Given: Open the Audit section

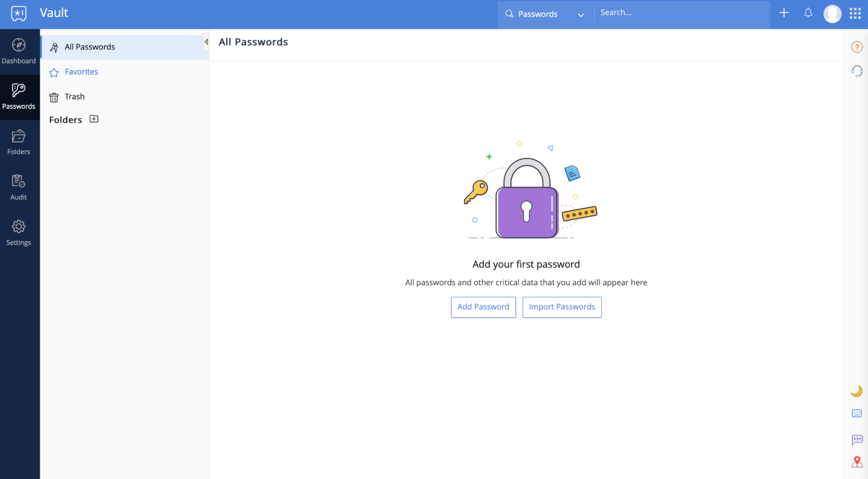Looking at the screenshot, I should (18, 186).
